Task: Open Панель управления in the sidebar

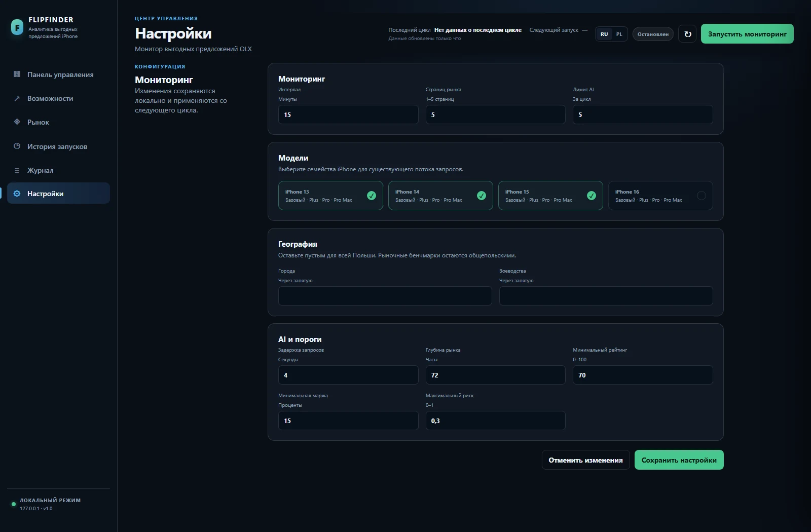Action: pyautogui.click(x=58, y=74)
